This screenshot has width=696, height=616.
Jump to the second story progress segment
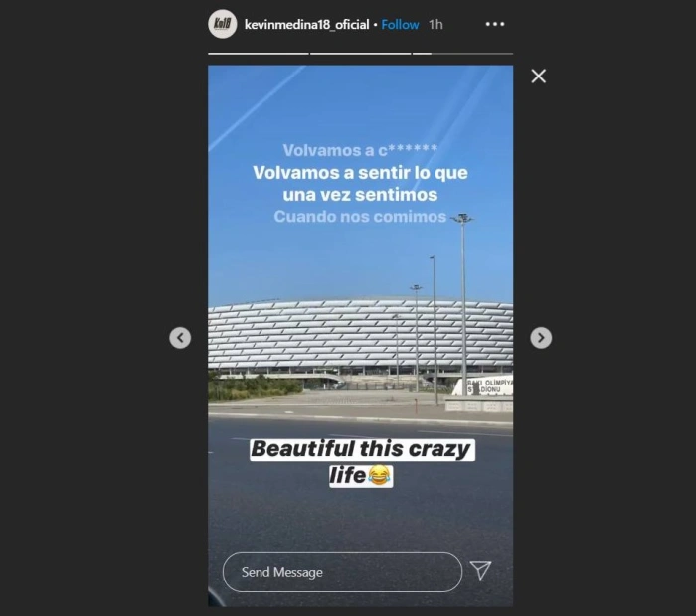coord(360,54)
